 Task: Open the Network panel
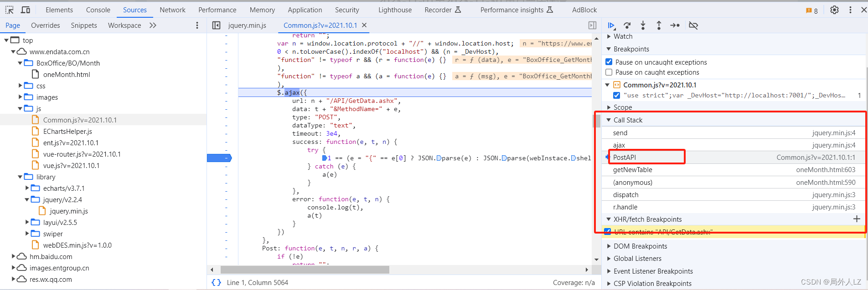tap(172, 10)
